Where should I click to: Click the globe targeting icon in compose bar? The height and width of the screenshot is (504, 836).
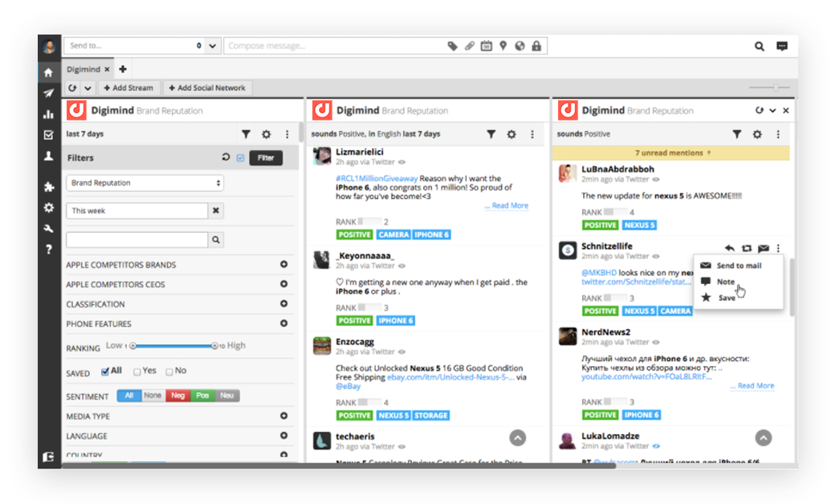coord(520,46)
